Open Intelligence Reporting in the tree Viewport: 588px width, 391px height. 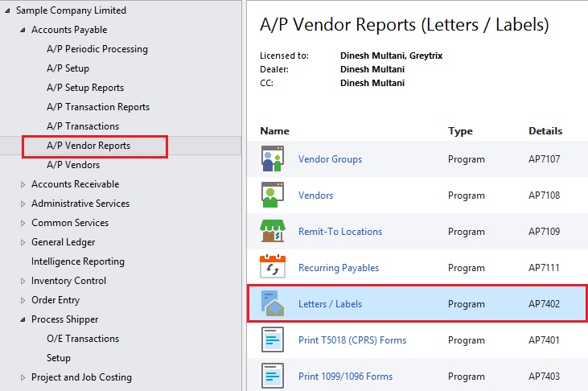(x=78, y=261)
